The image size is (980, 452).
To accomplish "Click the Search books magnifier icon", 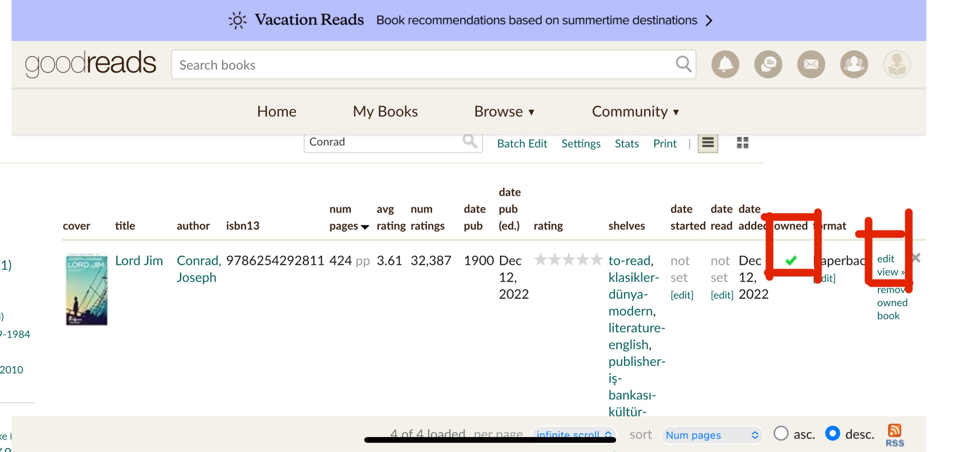I will coord(683,64).
